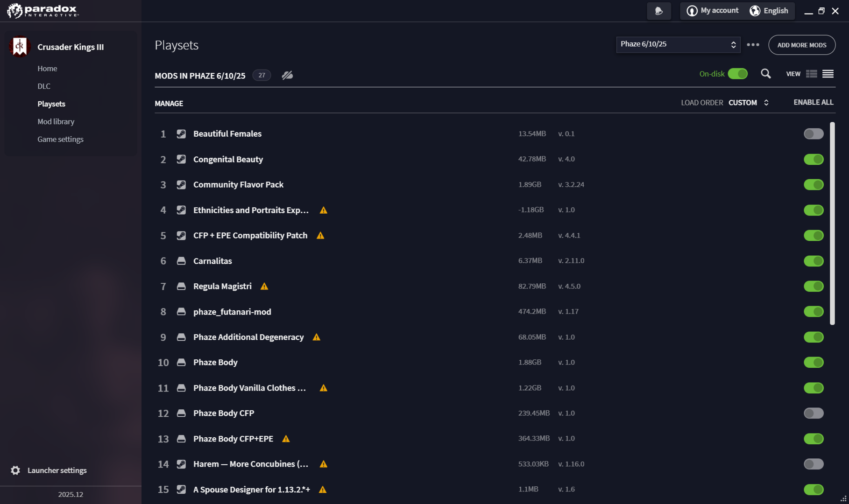Click the 'v. 4.4.1' version text

click(x=569, y=236)
